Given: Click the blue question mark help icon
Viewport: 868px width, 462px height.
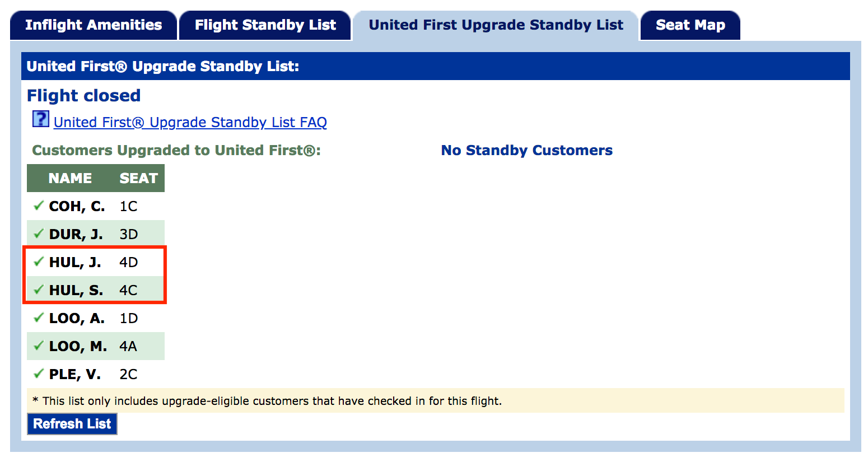Looking at the screenshot, I should (40, 119).
